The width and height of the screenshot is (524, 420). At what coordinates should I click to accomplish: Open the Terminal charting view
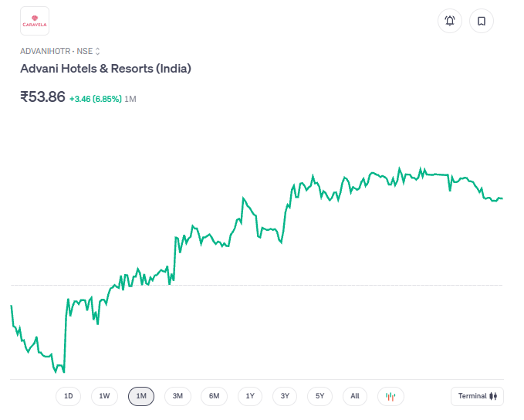pyautogui.click(x=477, y=396)
